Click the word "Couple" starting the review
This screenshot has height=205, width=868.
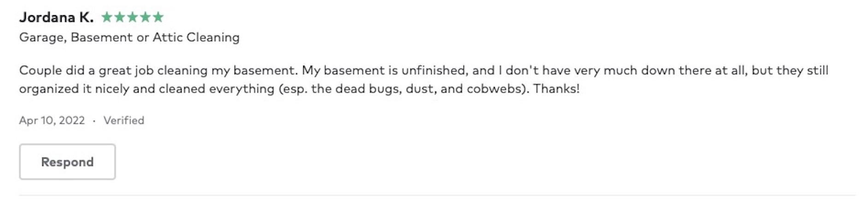pos(41,71)
